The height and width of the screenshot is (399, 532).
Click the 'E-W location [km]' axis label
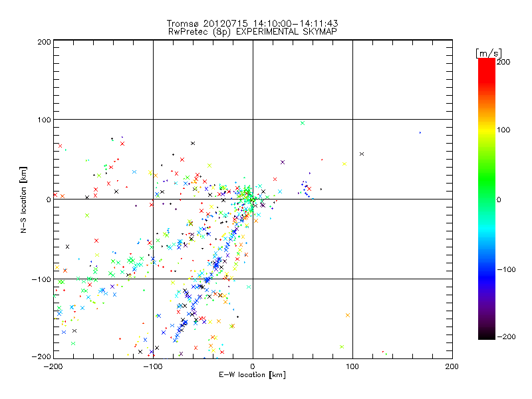(x=253, y=375)
